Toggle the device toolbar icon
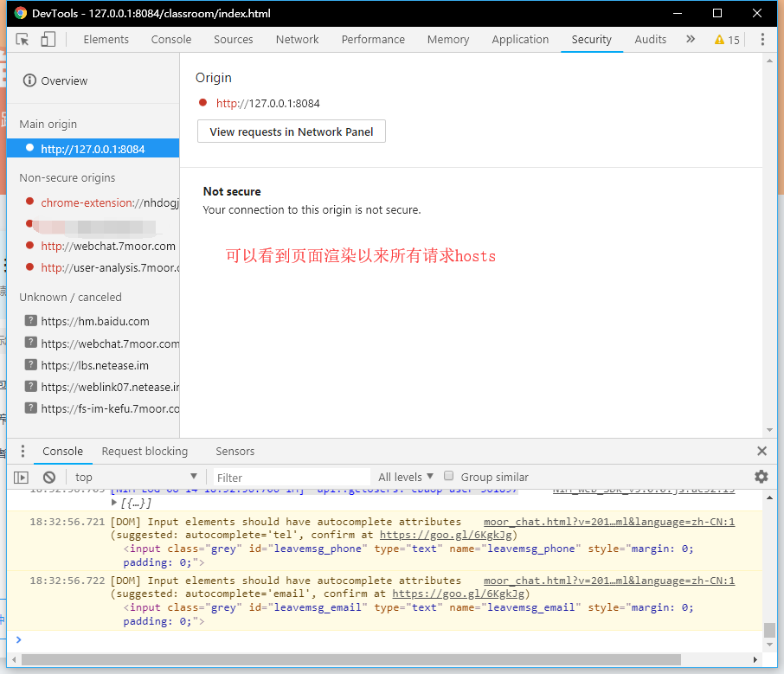This screenshot has height=674, width=784. coord(48,39)
